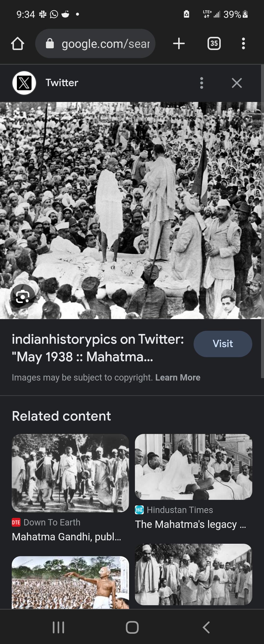Open the Learn More copyright link
Image resolution: width=264 pixels, height=644 pixels.
point(177,378)
